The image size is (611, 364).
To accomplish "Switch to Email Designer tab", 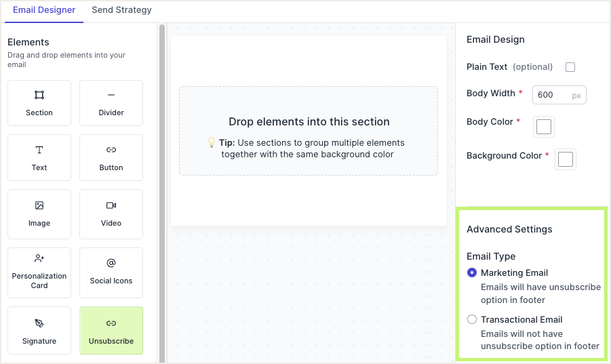I will pos(44,10).
